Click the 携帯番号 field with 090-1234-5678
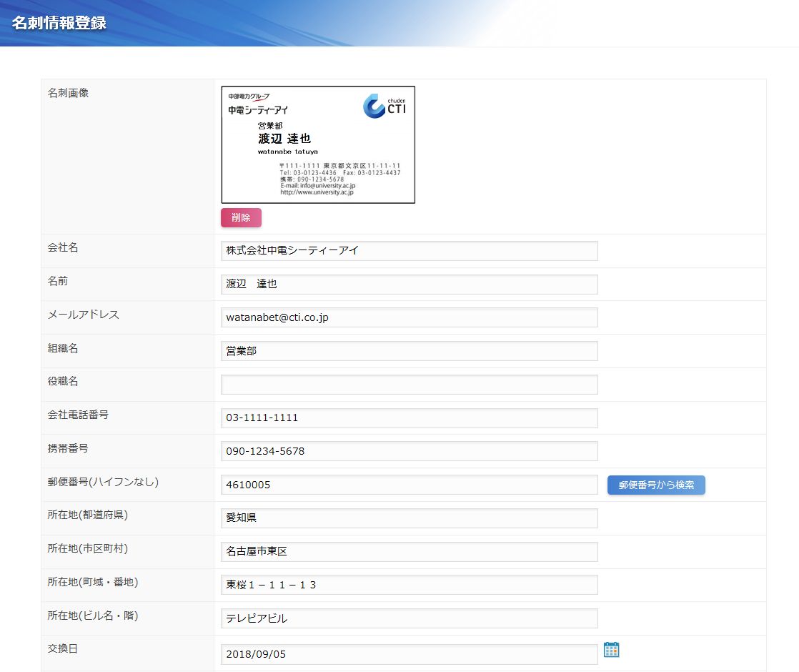The height and width of the screenshot is (672, 799). click(409, 451)
